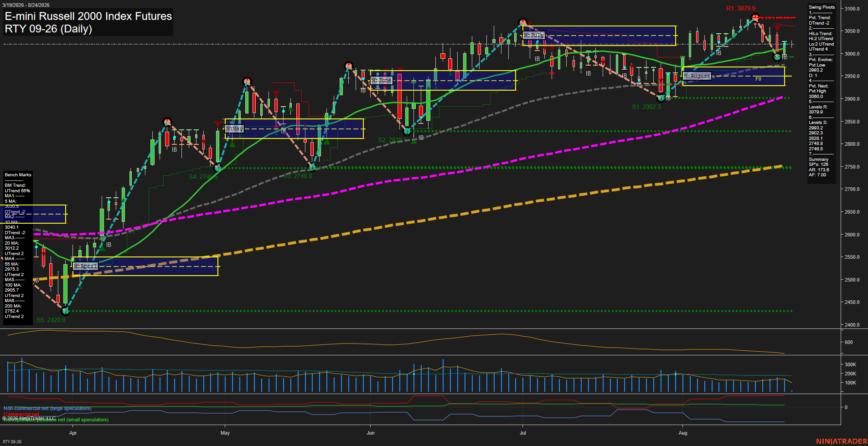This screenshot has height=446, width=868.
Task: Click the F0 label in August box
Action: (758, 79)
